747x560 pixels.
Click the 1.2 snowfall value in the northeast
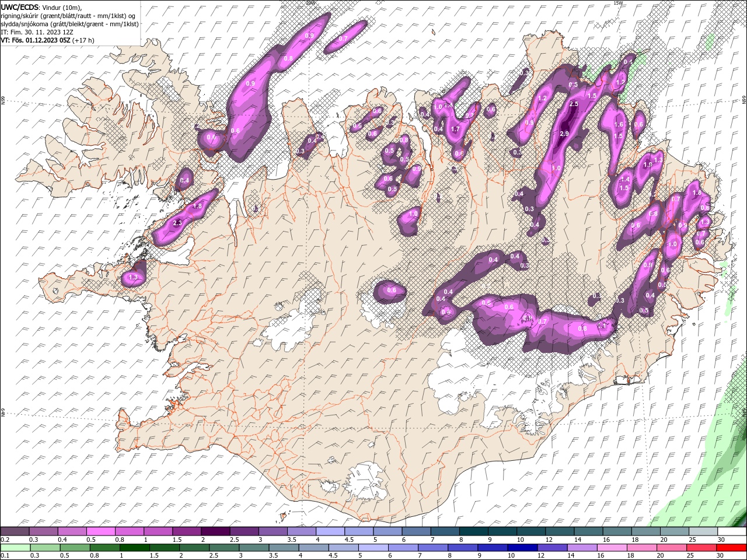542,99
